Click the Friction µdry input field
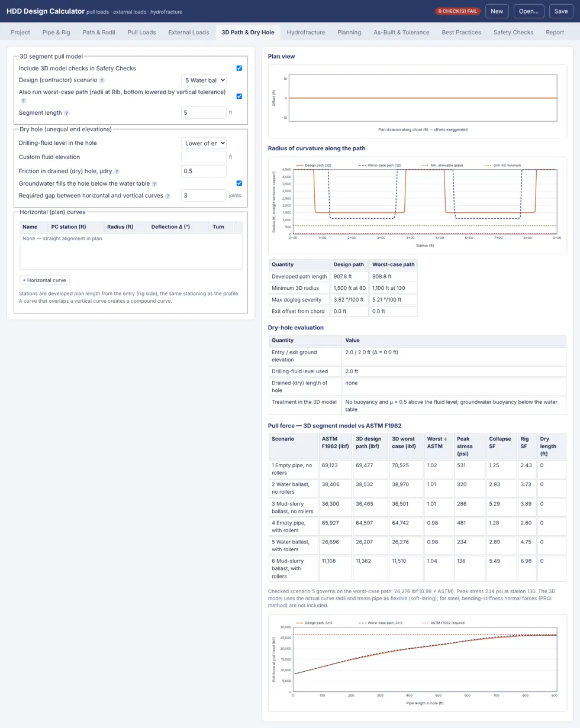 click(x=204, y=171)
